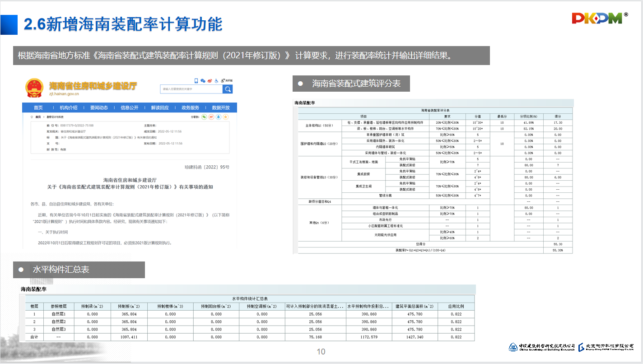This screenshot has width=643, height=364.
Task: Click the 勘察设计与科技 breadcrumb link
Action: [54, 117]
